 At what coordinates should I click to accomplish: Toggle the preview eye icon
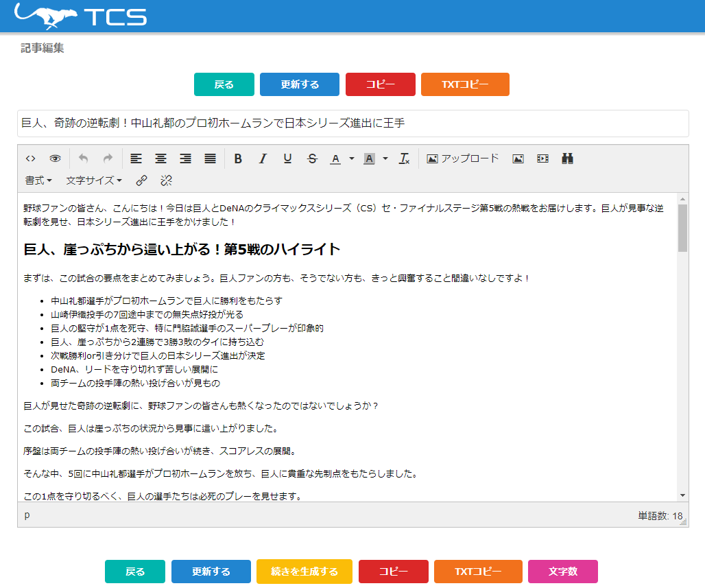point(55,158)
